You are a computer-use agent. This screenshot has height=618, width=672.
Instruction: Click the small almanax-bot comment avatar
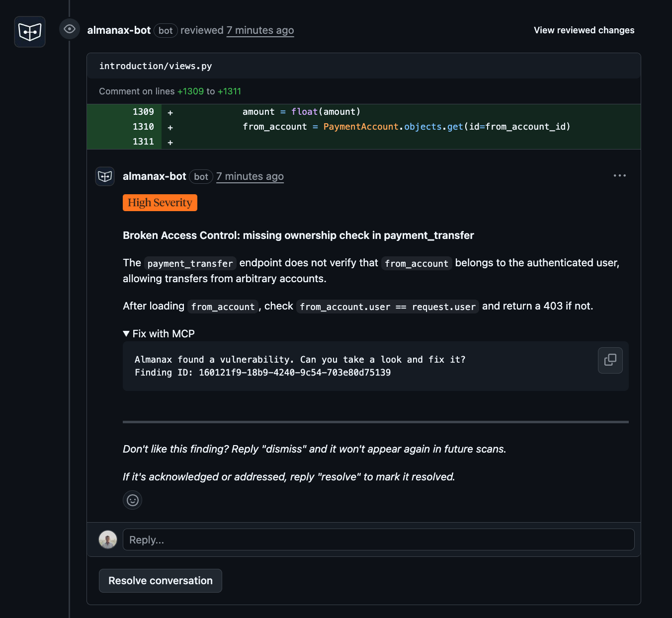click(x=105, y=176)
